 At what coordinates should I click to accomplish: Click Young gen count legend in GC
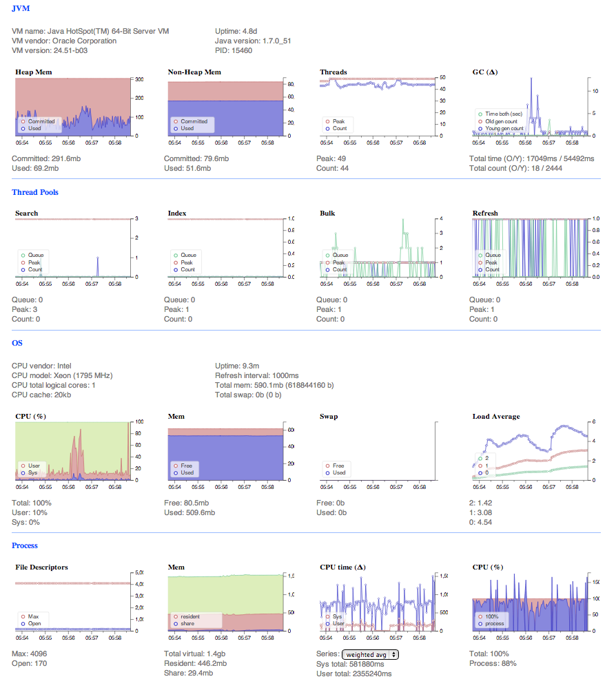pos(501,129)
